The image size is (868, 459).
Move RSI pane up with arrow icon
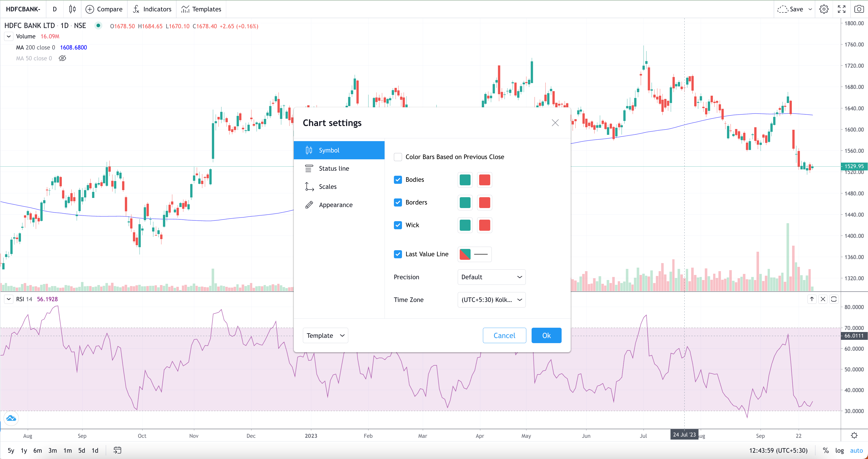(x=812, y=299)
